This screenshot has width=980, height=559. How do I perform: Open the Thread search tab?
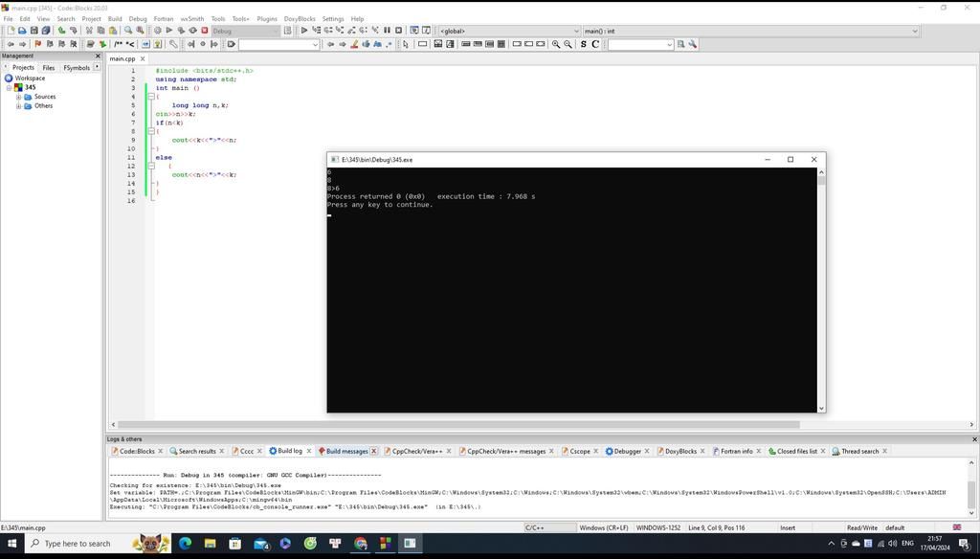[x=859, y=451]
